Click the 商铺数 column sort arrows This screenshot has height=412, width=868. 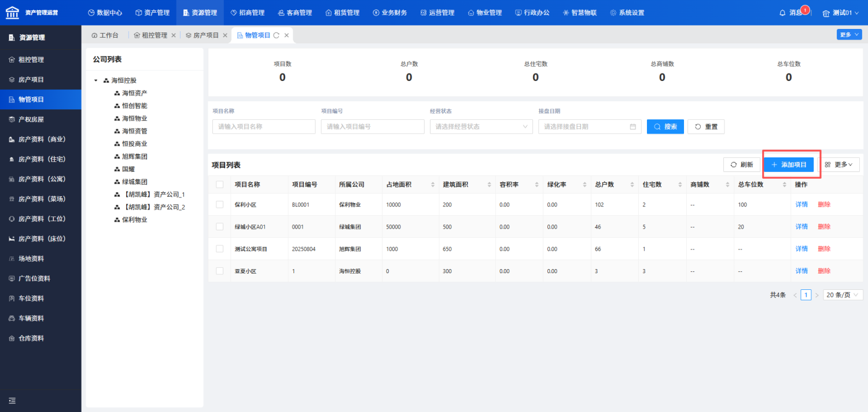727,185
